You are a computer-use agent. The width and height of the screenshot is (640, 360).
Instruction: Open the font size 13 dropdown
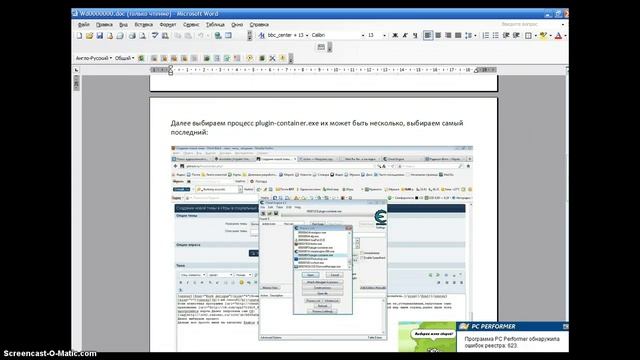384,36
